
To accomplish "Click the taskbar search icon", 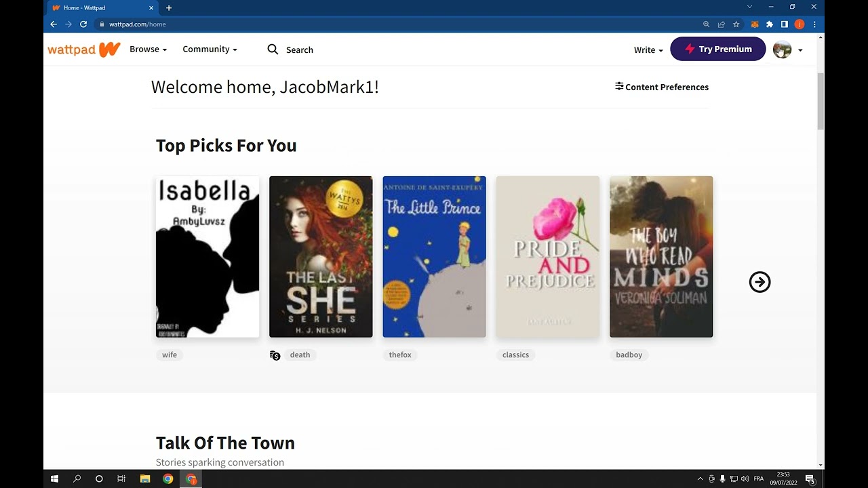I will coord(77,479).
